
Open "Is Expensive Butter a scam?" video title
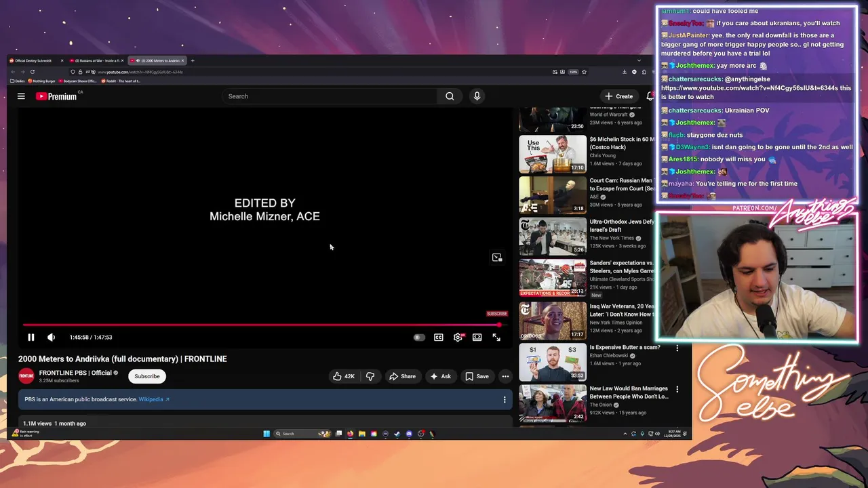tap(625, 347)
